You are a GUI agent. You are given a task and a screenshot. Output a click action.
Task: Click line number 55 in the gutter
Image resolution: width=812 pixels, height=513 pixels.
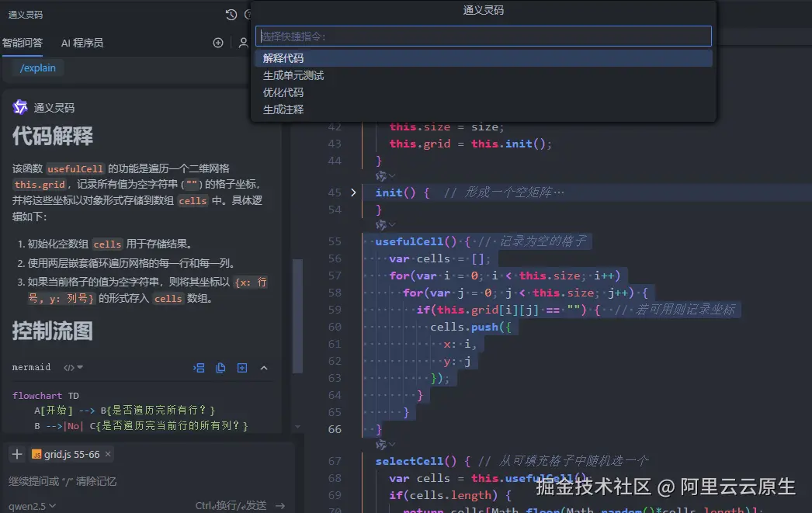pos(335,241)
